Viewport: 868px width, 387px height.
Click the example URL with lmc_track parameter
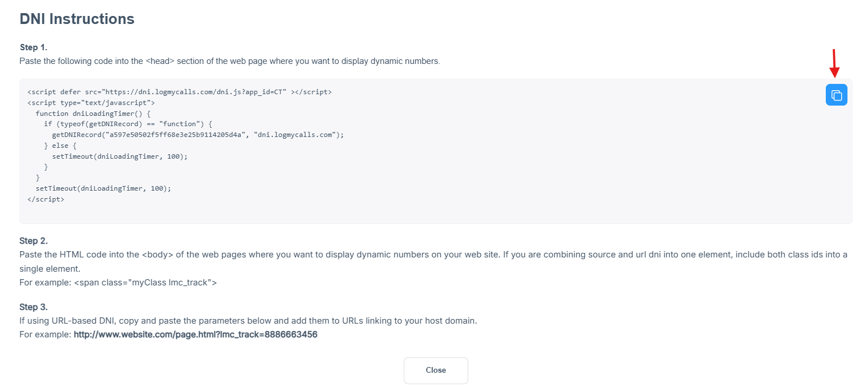196,334
